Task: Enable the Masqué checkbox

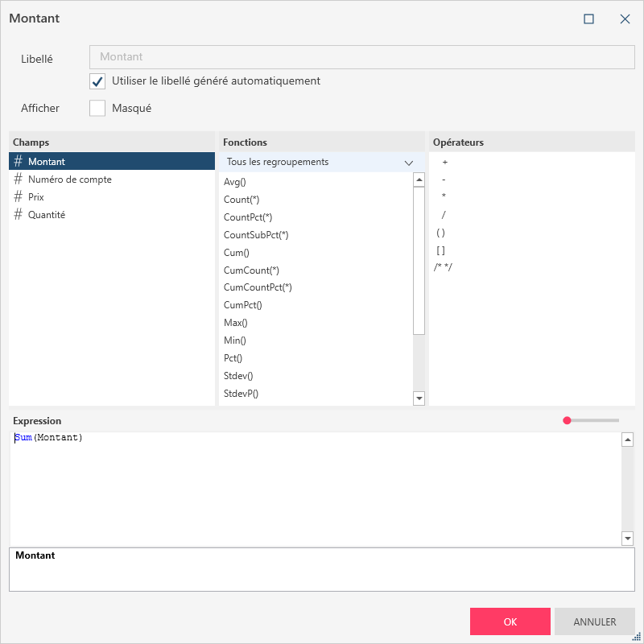Action: [x=97, y=108]
